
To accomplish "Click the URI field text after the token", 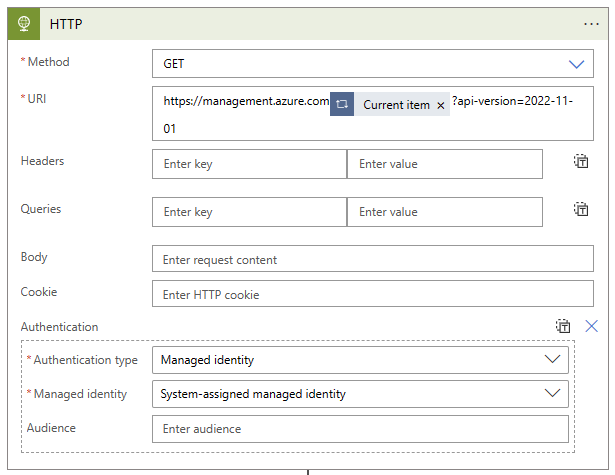I will pos(512,103).
